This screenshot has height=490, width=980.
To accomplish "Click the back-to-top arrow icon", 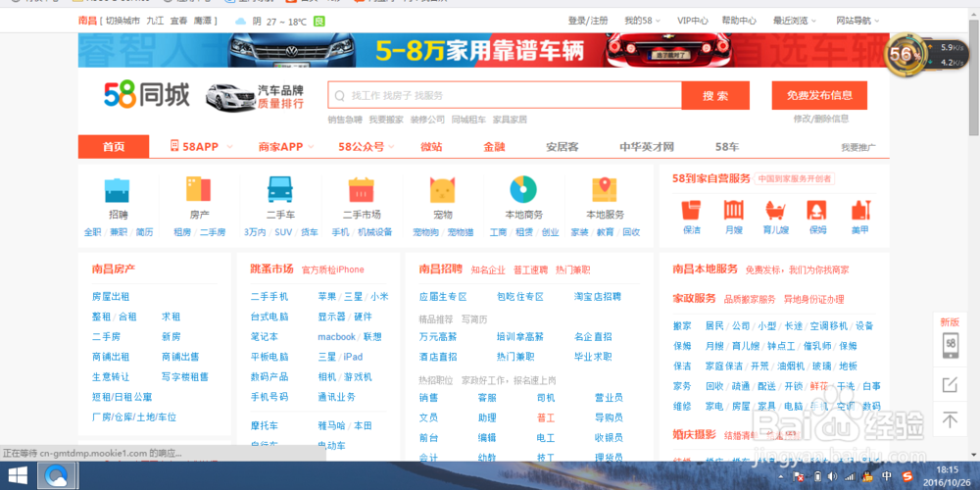I will point(950,419).
